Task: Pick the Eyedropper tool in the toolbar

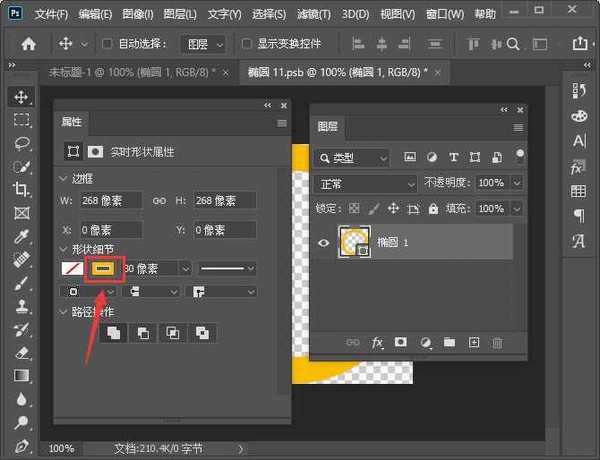Action: pyautogui.click(x=21, y=237)
